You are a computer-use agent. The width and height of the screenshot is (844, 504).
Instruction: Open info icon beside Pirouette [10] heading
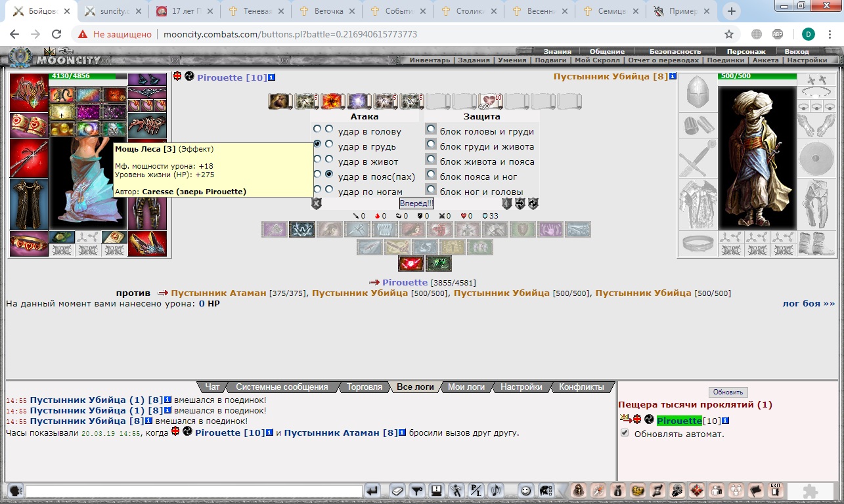tap(272, 77)
